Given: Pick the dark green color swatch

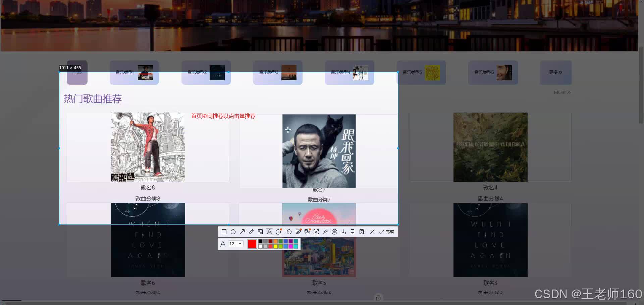Looking at the screenshot, I should click(280, 241).
